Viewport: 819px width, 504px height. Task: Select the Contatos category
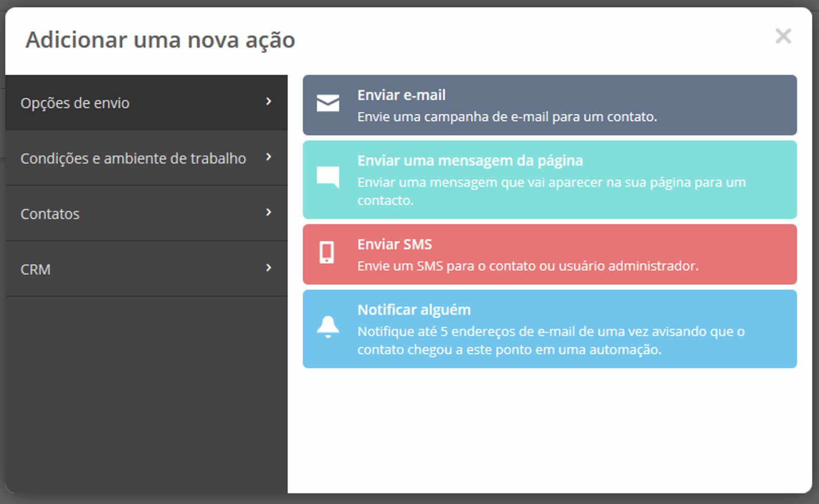tap(146, 213)
